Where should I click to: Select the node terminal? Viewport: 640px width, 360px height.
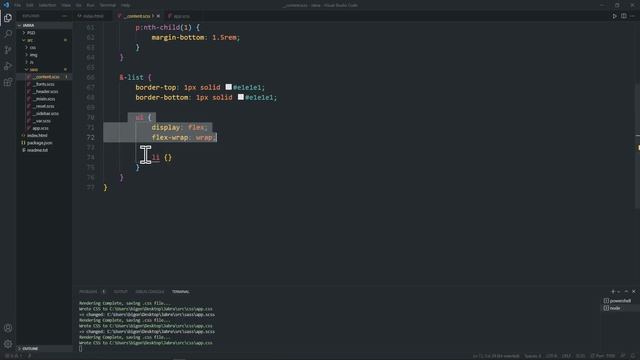612,308
